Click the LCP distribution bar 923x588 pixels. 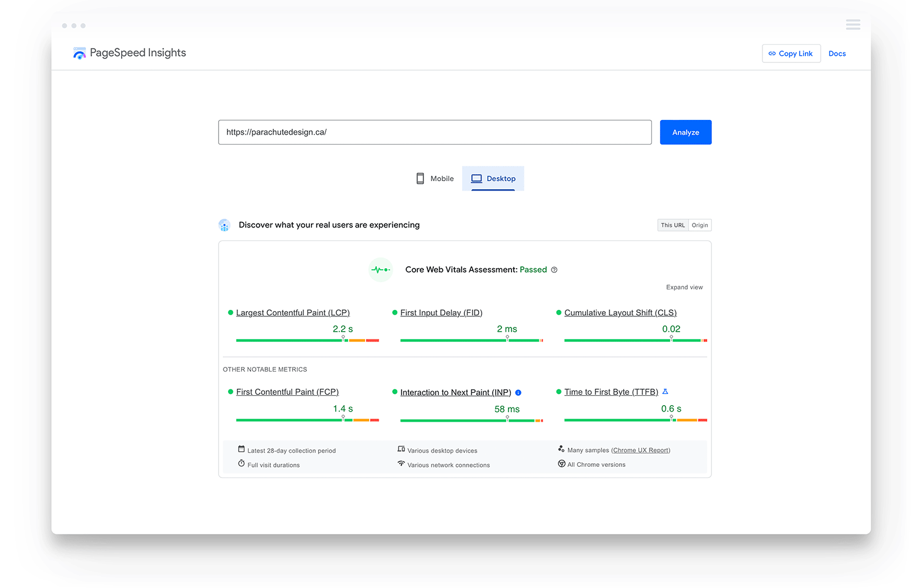[x=307, y=340]
